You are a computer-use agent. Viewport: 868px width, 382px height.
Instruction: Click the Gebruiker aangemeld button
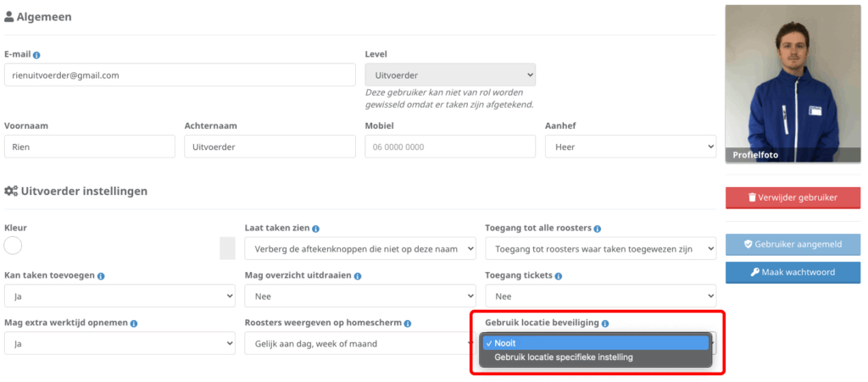[793, 244]
